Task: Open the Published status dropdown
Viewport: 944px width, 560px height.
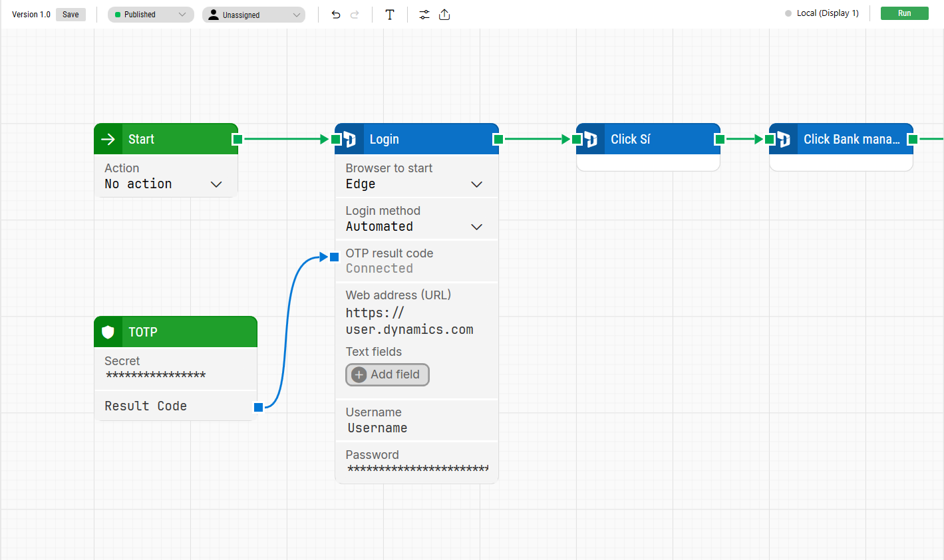Action: pos(150,14)
